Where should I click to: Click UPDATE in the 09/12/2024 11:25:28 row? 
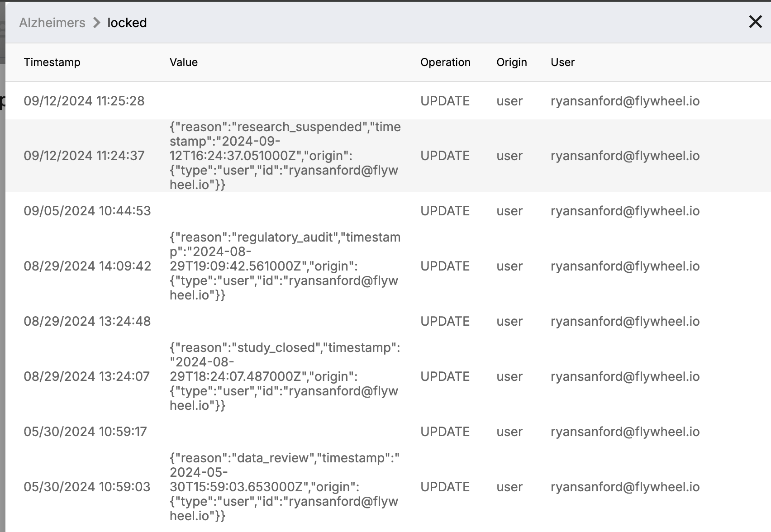pyautogui.click(x=445, y=101)
